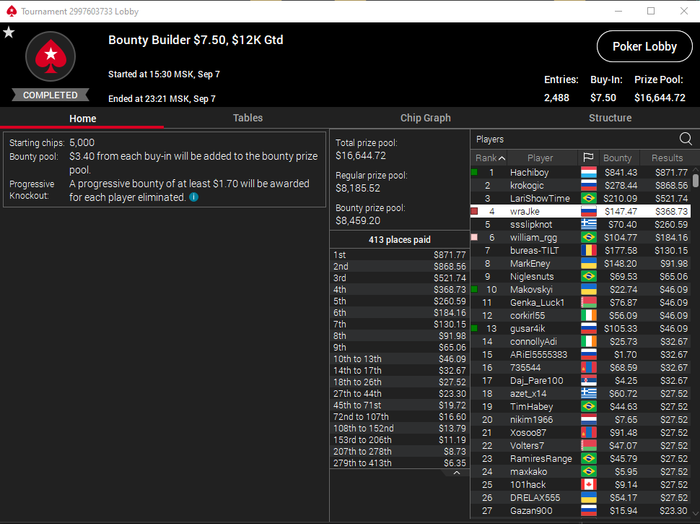Click the green marker beside Makovskyi

tap(475, 289)
